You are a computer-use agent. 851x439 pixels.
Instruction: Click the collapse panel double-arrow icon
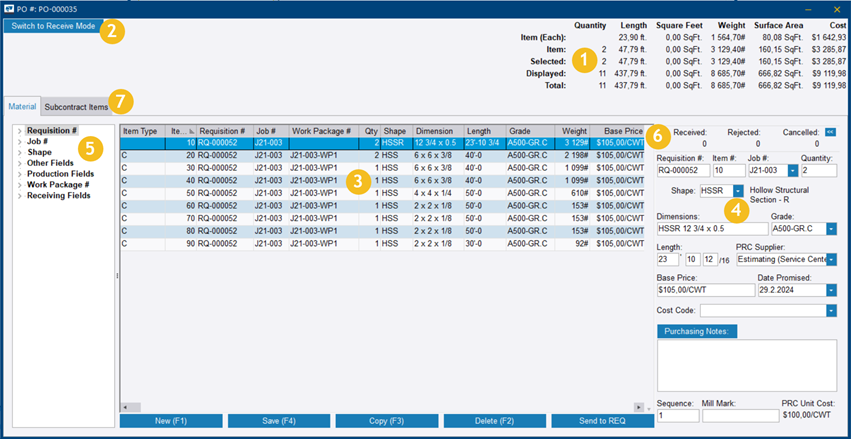[x=831, y=131]
